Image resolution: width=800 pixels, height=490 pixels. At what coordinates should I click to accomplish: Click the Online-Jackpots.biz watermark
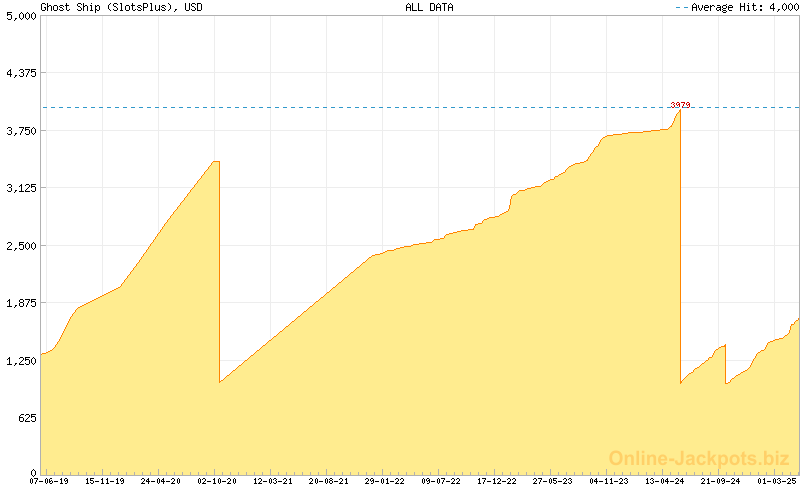(693, 458)
